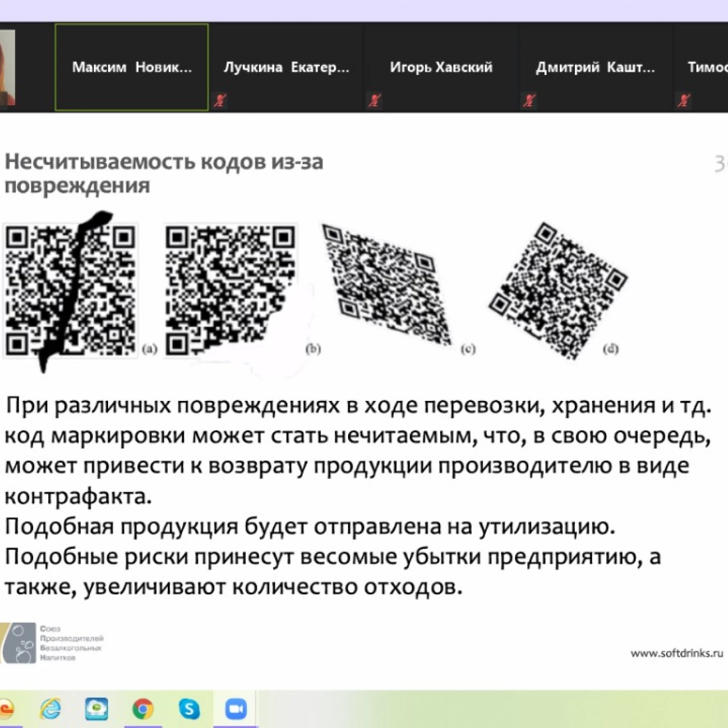Click muted mic icon on Игорь Хавский tile
The height and width of the screenshot is (728, 728).
coord(374,101)
